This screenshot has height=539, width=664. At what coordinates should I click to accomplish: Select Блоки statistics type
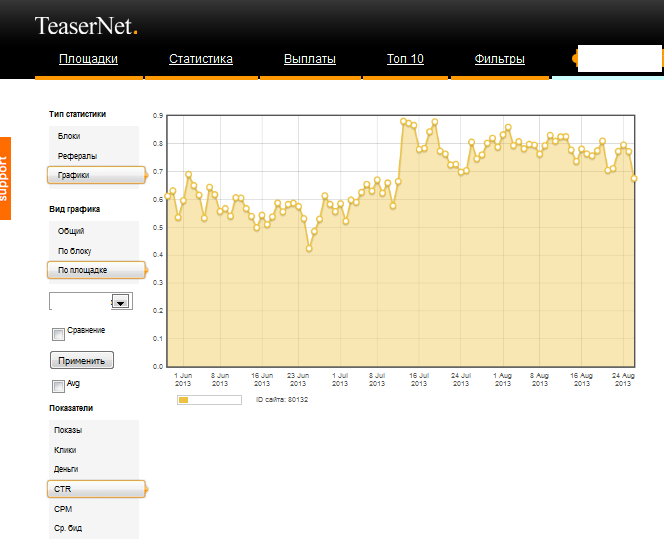(x=69, y=136)
